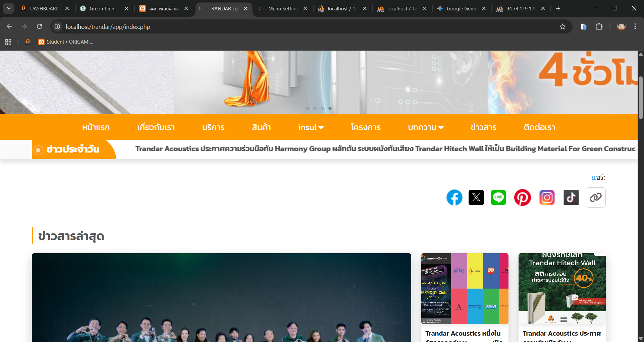Select the last carousel indicator dot
644x342 pixels.
pos(330,108)
